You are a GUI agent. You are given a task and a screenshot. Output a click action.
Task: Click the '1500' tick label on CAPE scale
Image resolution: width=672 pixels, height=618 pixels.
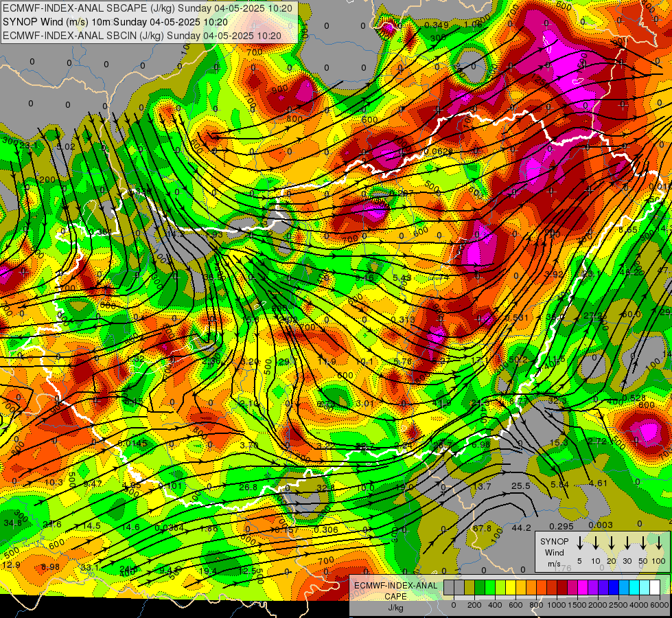pos(577,605)
